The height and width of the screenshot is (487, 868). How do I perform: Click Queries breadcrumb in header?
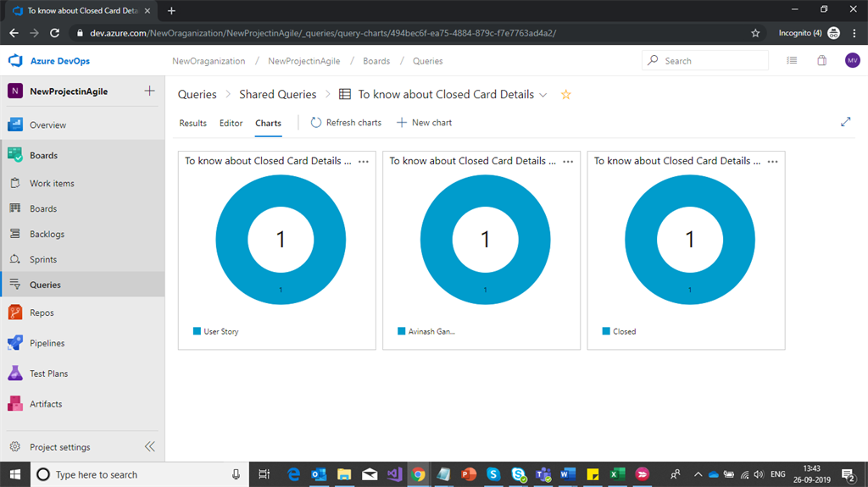(427, 61)
